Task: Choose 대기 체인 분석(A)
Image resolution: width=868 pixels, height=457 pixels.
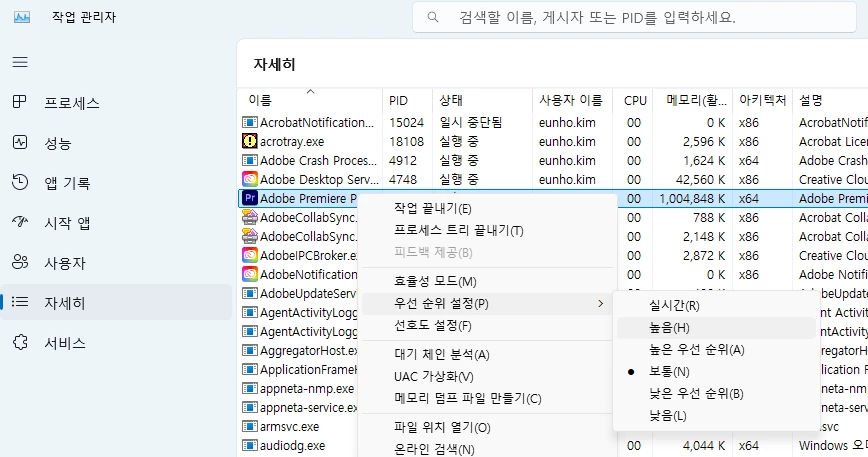Action: pyautogui.click(x=487, y=355)
